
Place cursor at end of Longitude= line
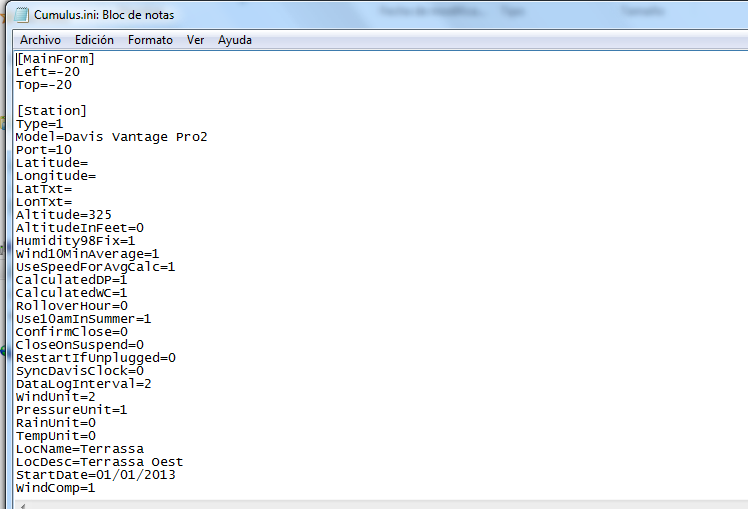97,176
